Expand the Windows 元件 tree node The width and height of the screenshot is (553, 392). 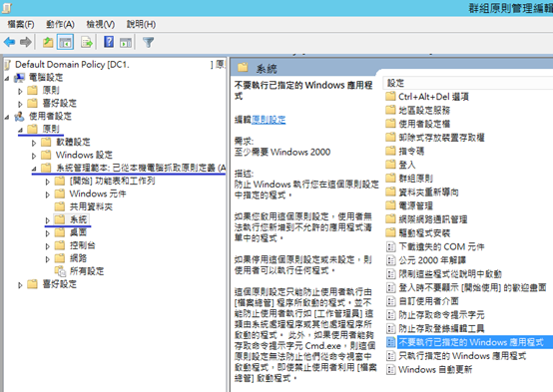pyautogui.click(x=48, y=195)
